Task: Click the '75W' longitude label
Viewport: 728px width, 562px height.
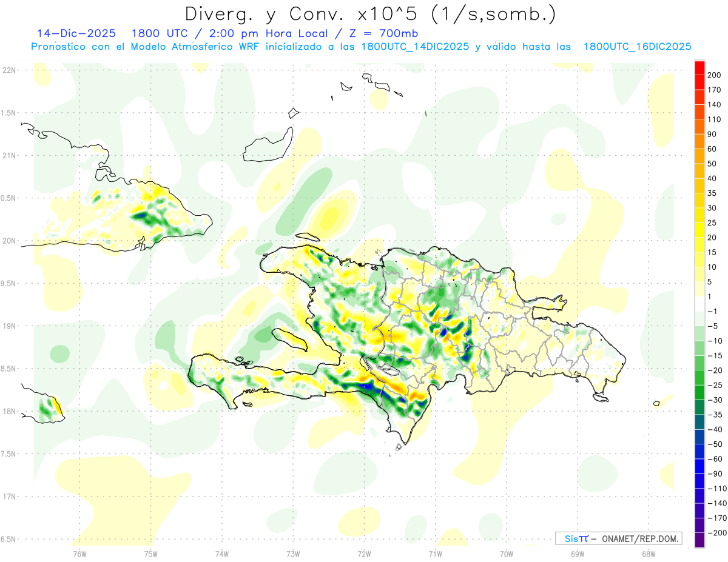Action: point(150,554)
